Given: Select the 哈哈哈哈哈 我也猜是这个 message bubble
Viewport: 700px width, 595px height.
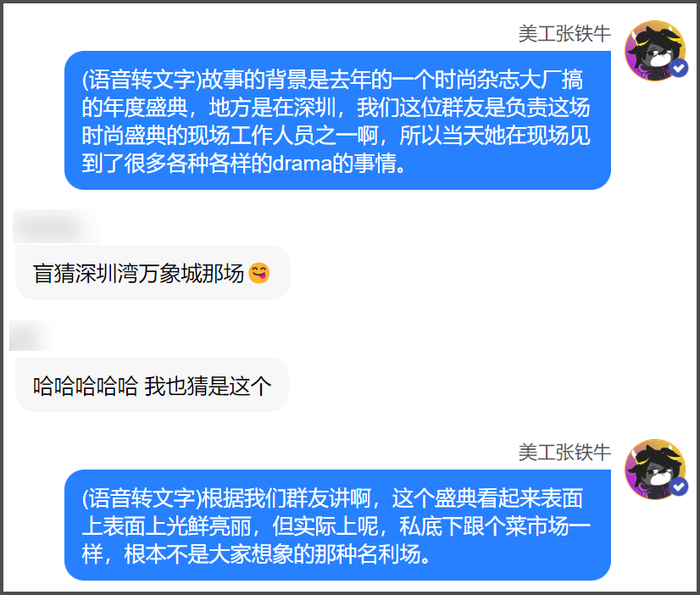Looking at the screenshot, I should (152, 385).
